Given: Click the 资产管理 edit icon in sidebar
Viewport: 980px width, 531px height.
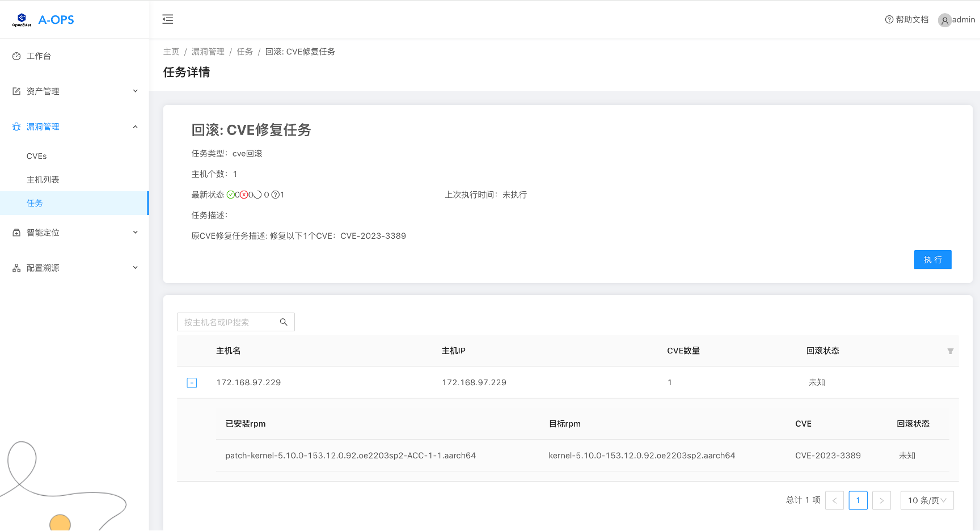Looking at the screenshot, I should tap(16, 91).
